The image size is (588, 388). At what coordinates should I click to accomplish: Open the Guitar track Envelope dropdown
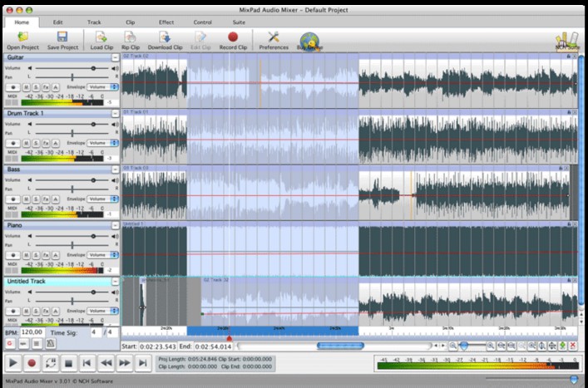tap(103, 86)
